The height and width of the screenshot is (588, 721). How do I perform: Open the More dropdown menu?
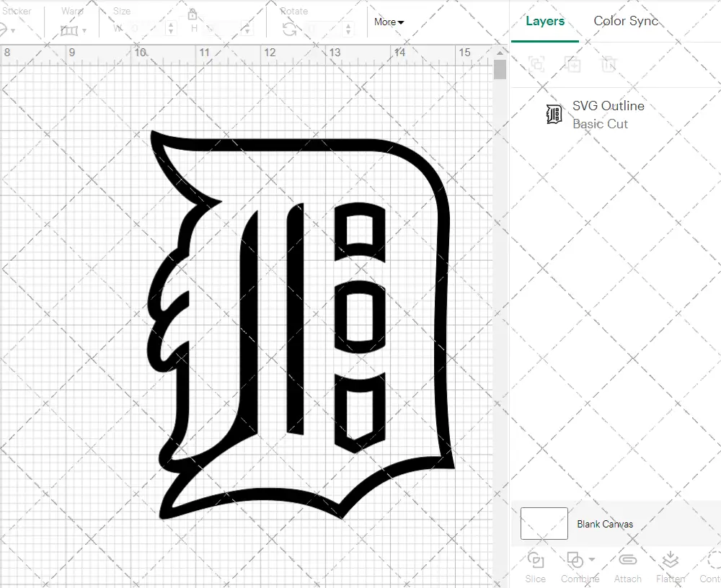tap(389, 22)
